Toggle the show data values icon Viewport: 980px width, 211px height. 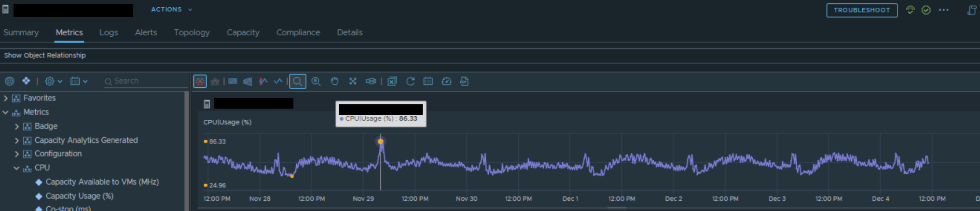point(371,81)
